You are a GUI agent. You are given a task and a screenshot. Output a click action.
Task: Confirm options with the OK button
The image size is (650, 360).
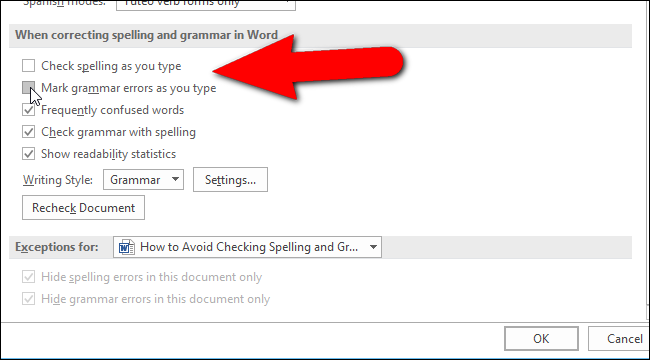(x=541, y=338)
